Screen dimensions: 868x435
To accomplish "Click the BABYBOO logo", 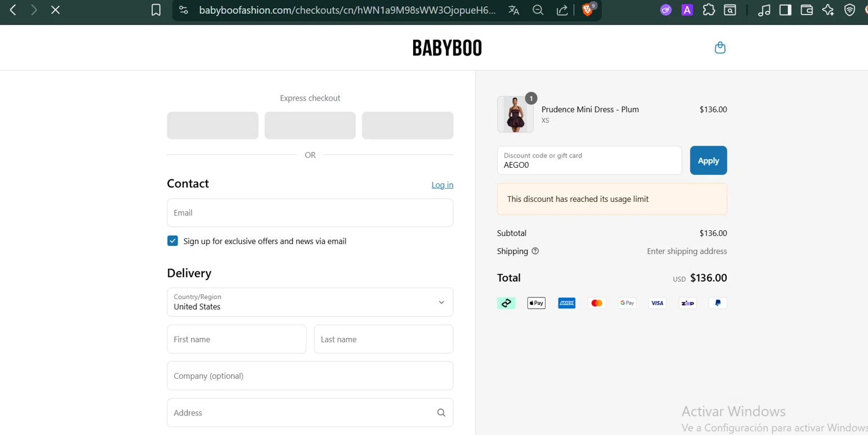I will [x=447, y=48].
